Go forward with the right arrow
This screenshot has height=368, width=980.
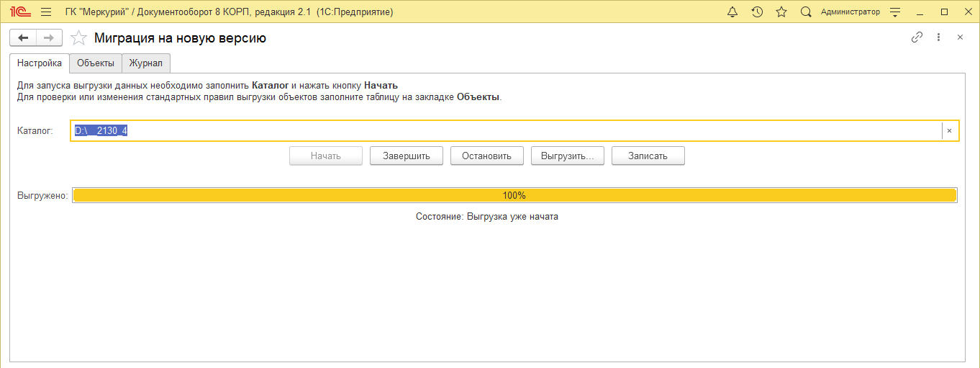click(x=49, y=38)
